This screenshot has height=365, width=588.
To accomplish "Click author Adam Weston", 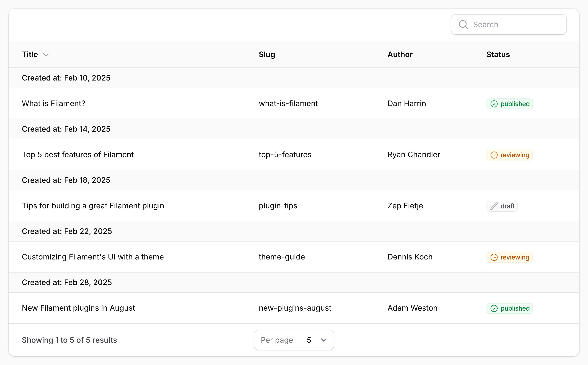I will (x=412, y=308).
